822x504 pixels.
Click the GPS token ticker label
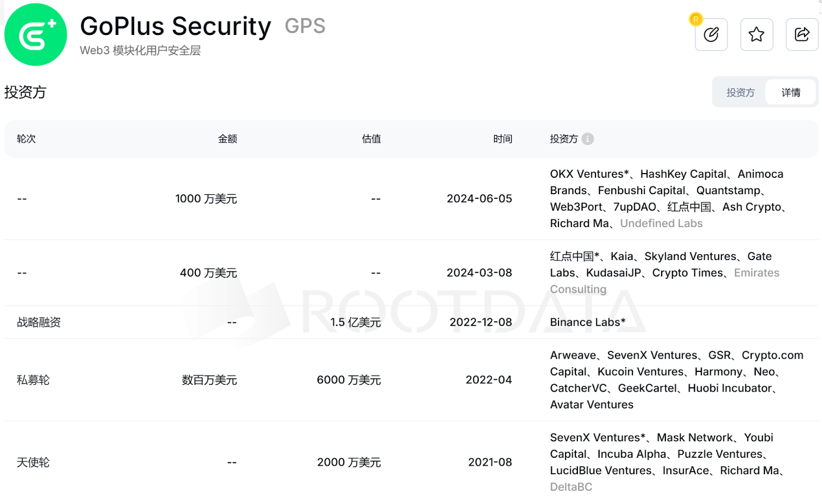[305, 26]
